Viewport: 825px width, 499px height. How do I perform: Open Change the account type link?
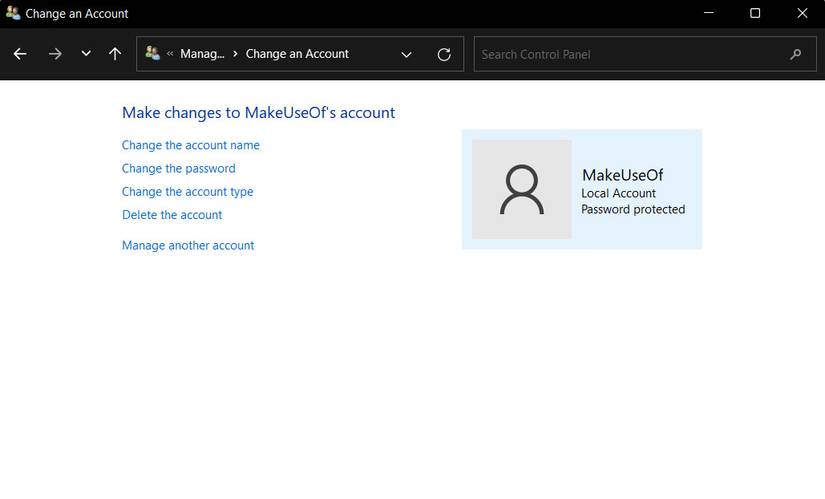point(187,192)
